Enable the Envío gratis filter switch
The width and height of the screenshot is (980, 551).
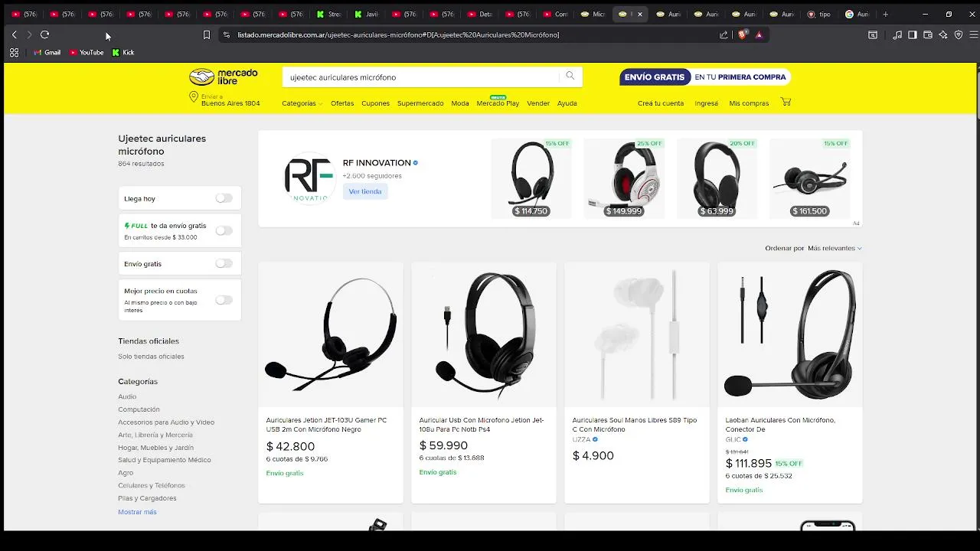tap(224, 263)
